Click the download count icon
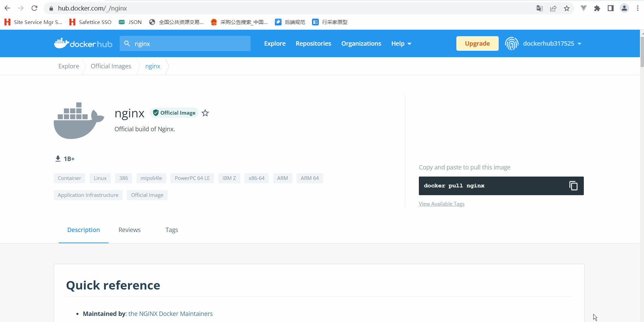This screenshot has width=644, height=322. tap(58, 159)
